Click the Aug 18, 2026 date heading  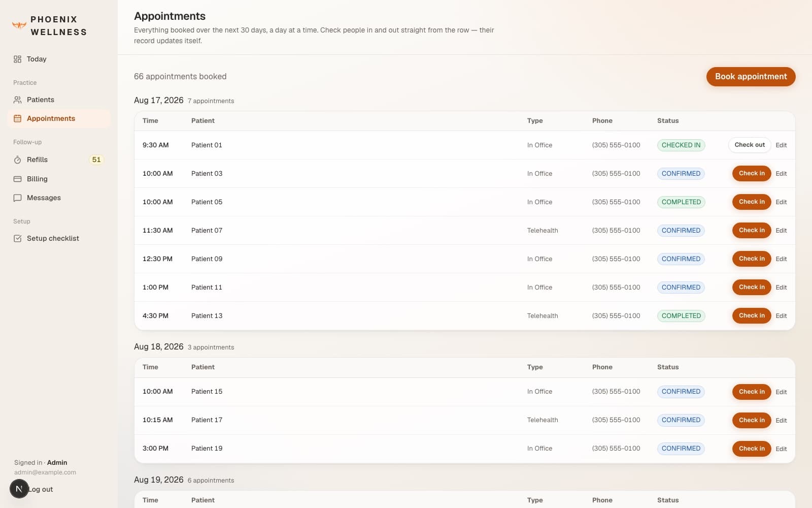158,346
